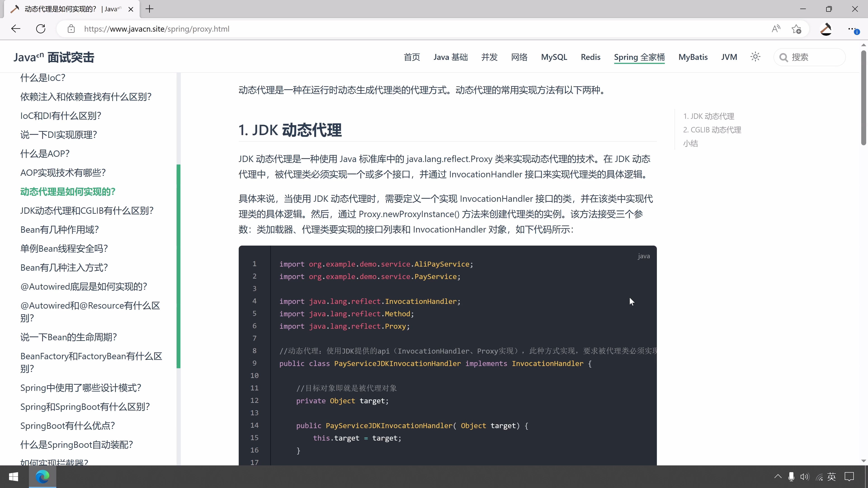Open the browser settings ... menu
This screenshot has height=488, width=868.
point(852,29)
